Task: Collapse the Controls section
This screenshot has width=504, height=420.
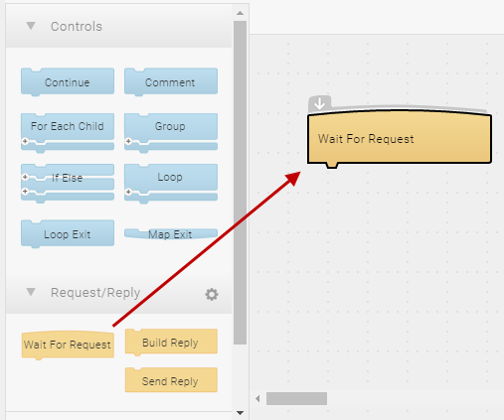Action: [x=31, y=26]
